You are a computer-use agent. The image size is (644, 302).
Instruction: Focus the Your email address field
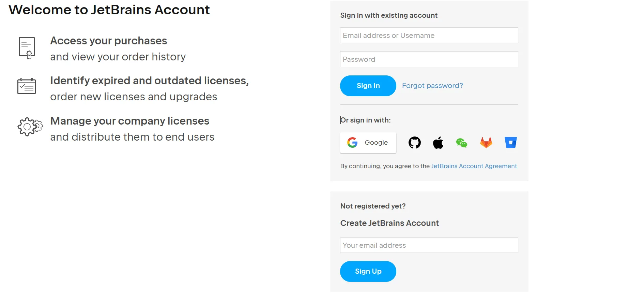[x=429, y=245]
